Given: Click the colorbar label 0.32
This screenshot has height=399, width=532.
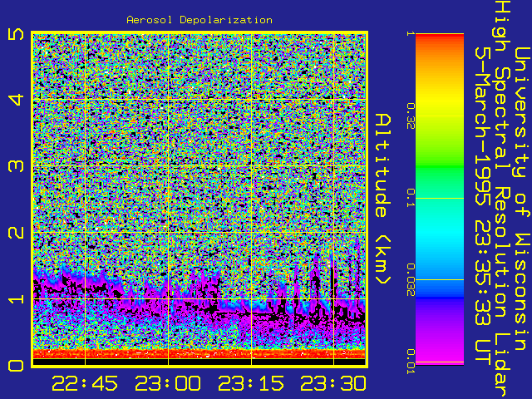Looking at the screenshot, I should click(411, 116).
